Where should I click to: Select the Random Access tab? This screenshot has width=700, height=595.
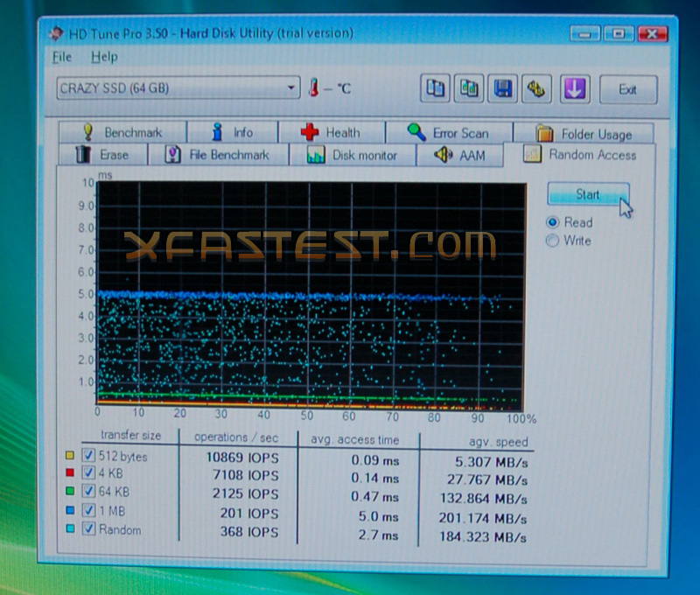click(579, 155)
